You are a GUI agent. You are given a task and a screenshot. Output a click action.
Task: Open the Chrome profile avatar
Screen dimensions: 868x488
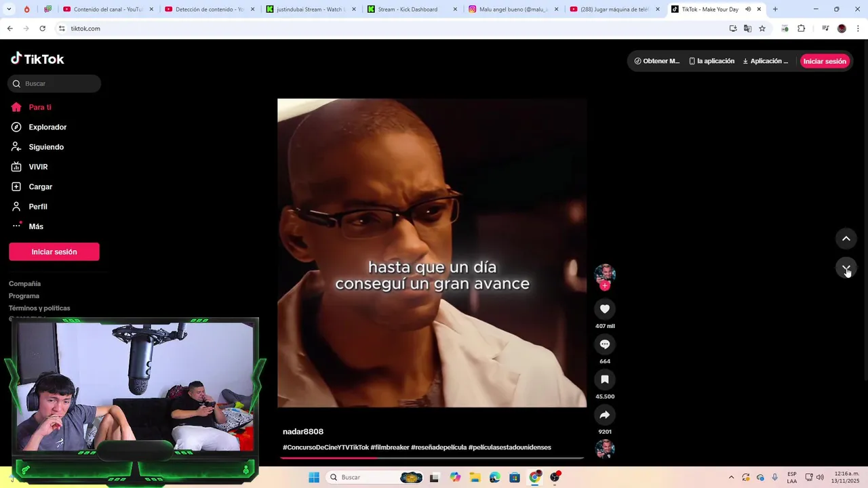[x=842, y=28]
